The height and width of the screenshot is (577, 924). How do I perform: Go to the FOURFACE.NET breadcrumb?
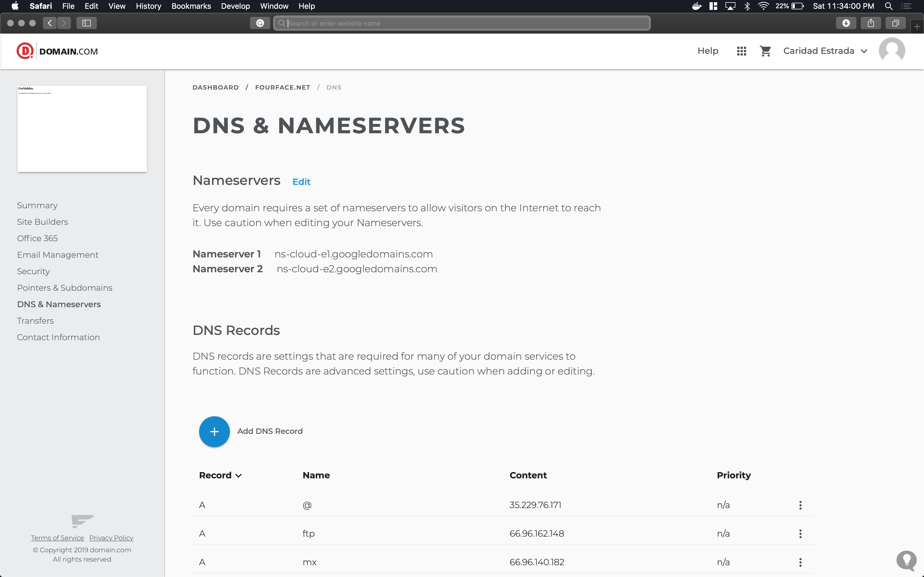(x=282, y=87)
